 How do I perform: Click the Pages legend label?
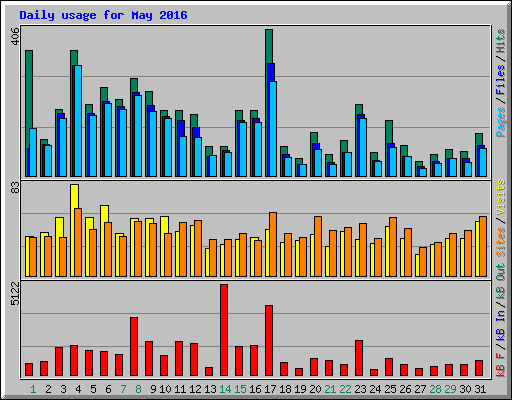[500, 122]
